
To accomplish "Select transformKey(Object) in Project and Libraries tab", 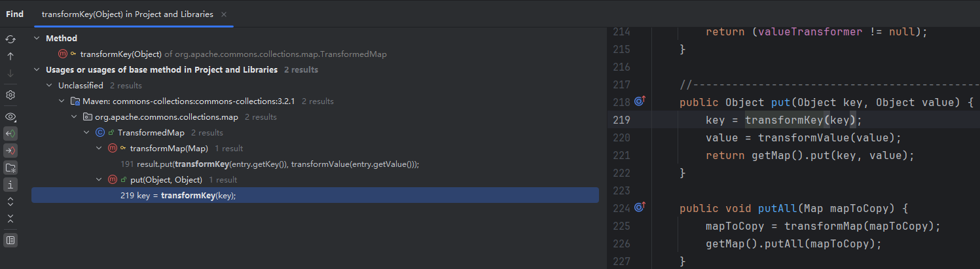I will click(127, 14).
